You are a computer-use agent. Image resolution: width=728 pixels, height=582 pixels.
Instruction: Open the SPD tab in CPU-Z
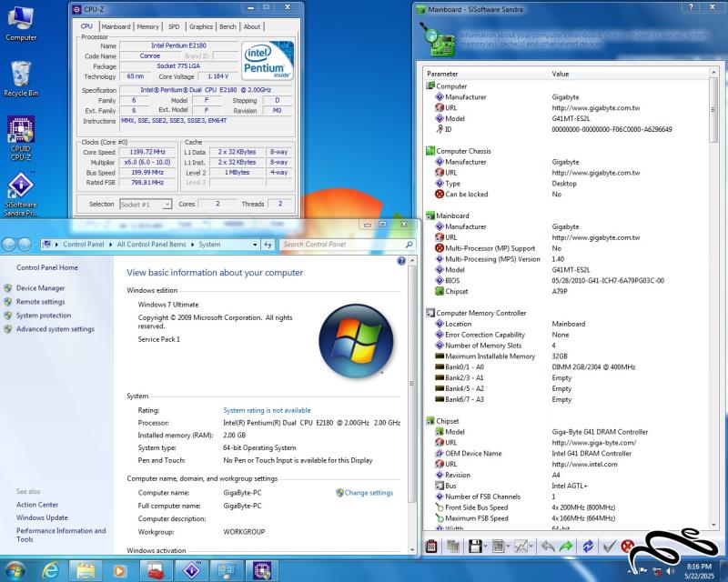tap(174, 27)
